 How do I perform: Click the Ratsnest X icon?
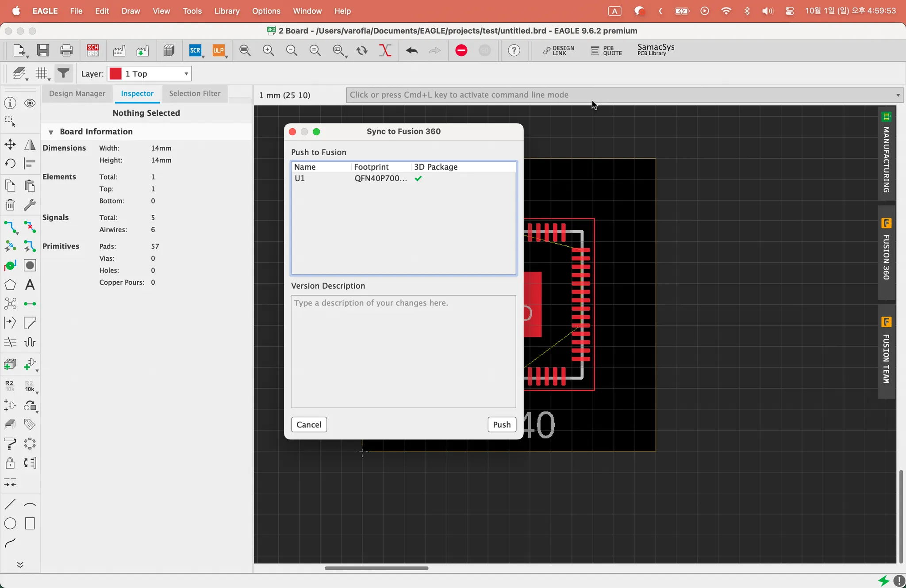(385, 50)
